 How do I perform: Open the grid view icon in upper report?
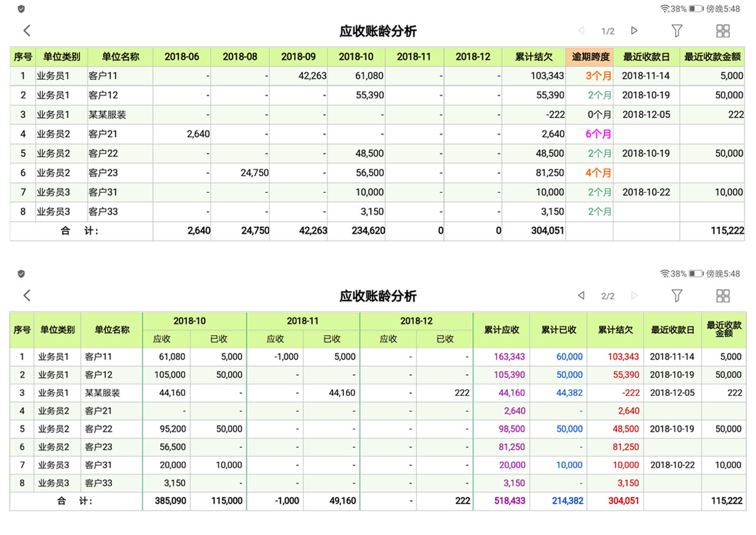point(723,31)
